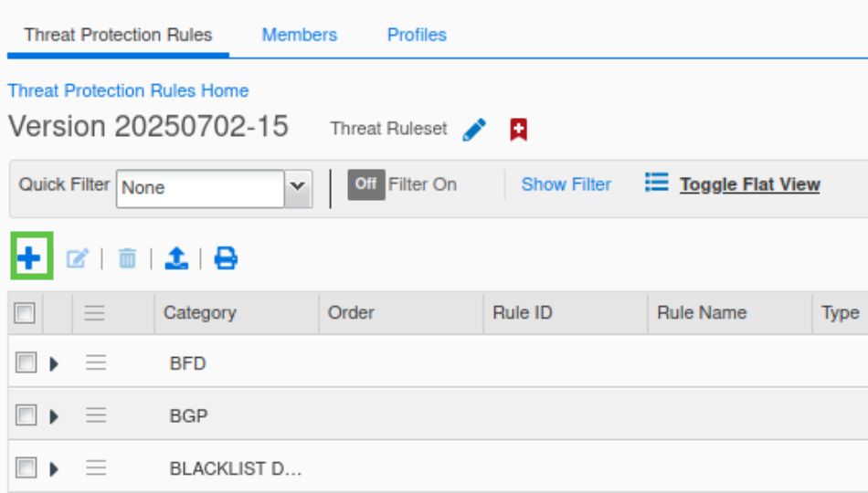Screen dimensions: 868x493
Task: Click the pencil icon beside Threat Ruleset
Action: pos(474,130)
